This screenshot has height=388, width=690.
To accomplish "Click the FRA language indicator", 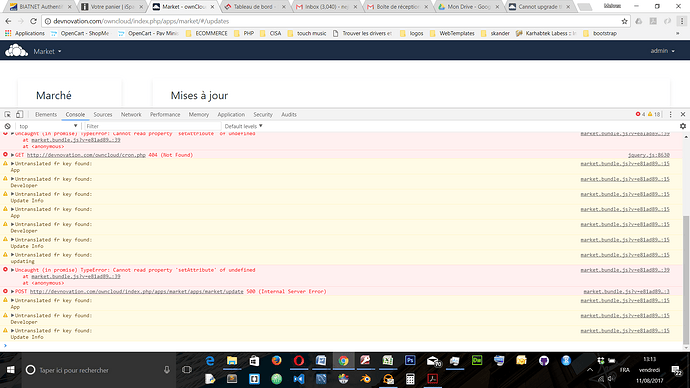I will (625, 370).
